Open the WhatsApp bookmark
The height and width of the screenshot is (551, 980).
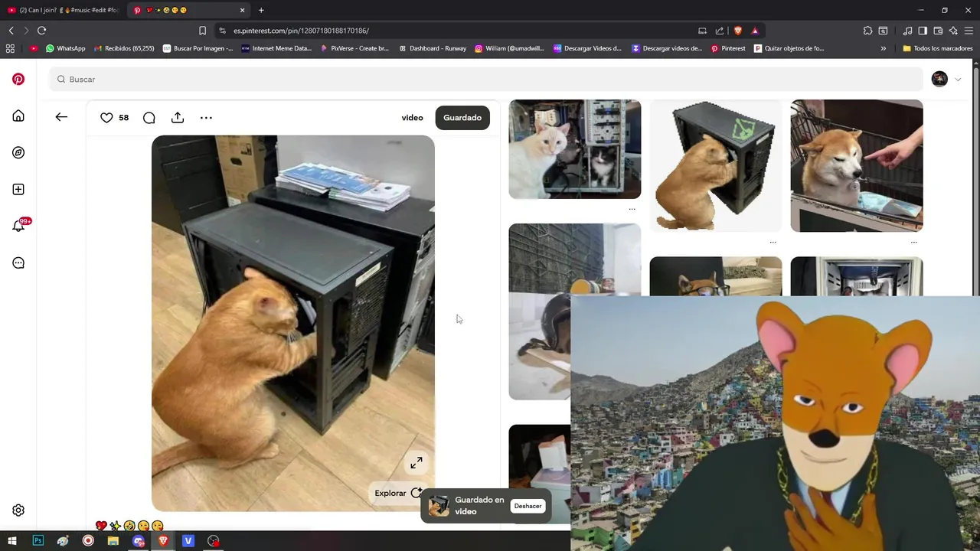click(66, 48)
